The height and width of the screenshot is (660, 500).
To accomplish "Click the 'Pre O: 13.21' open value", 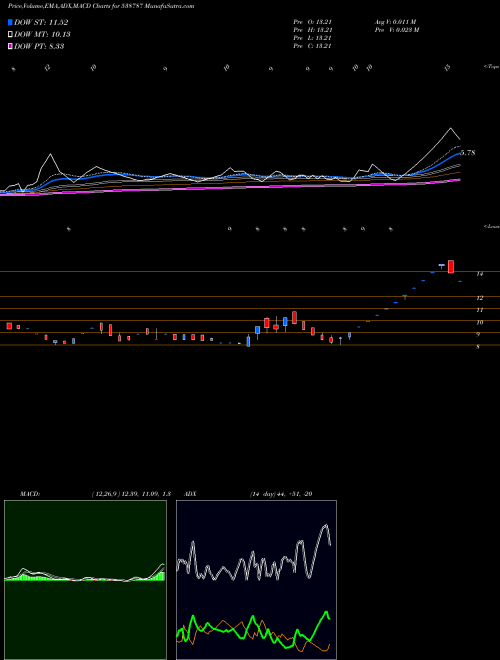I will (312, 22).
